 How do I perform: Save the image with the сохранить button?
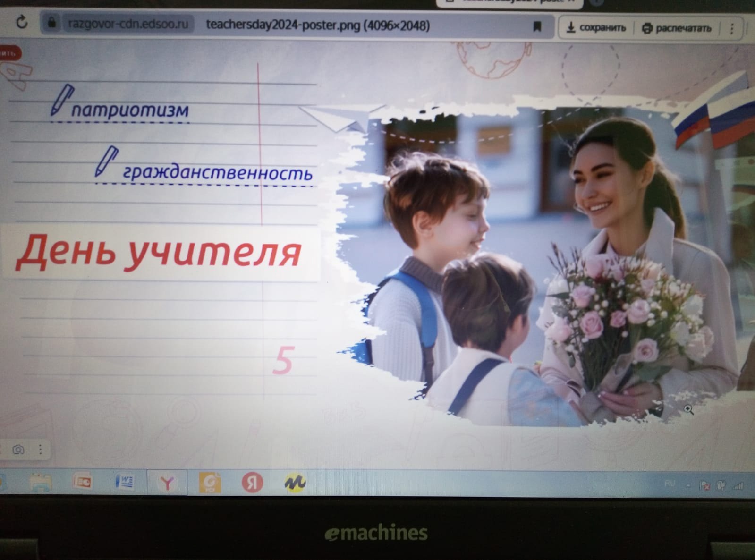596,28
